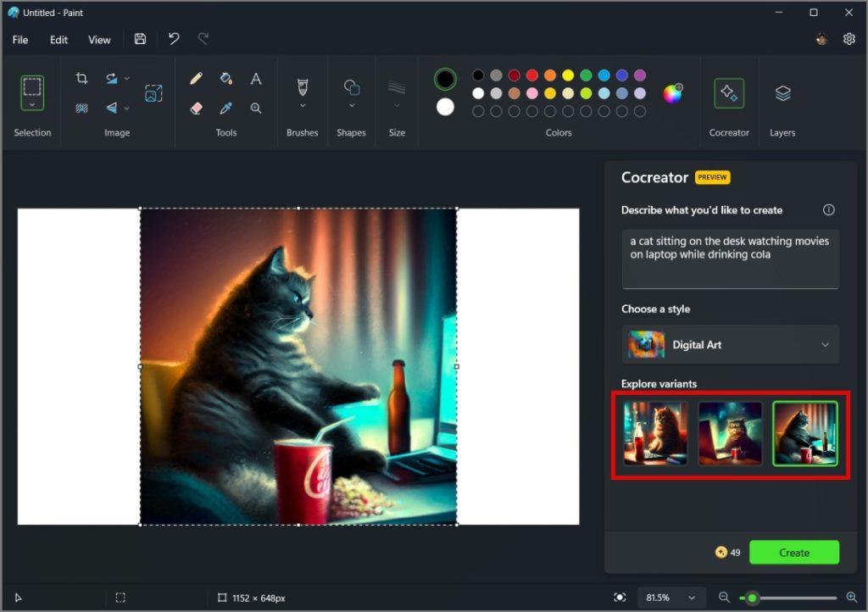868x612 pixels.
Task: Pick the red color swatch
Action: pyautogui.click(x=532, y=75)
